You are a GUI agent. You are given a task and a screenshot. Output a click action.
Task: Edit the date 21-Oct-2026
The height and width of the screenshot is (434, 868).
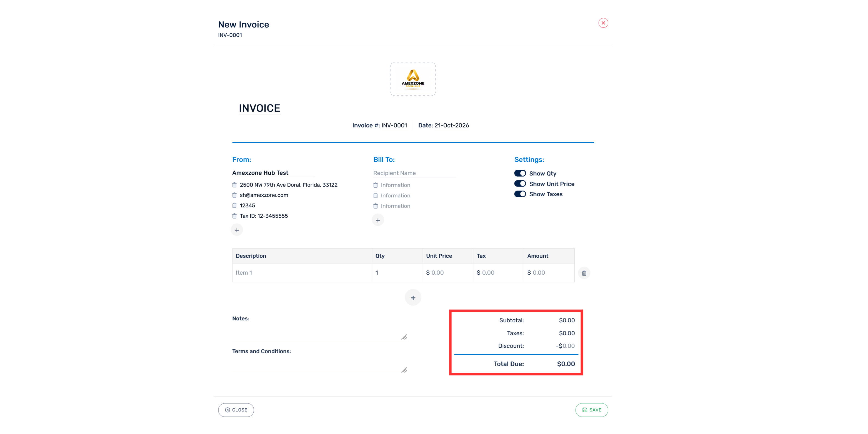click(x=452, y=125)
